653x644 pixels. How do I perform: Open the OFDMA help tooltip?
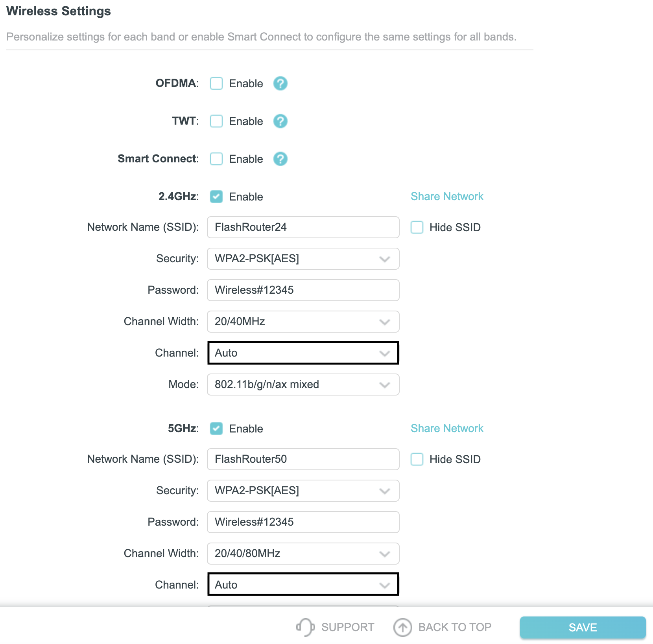pos(280,83)
